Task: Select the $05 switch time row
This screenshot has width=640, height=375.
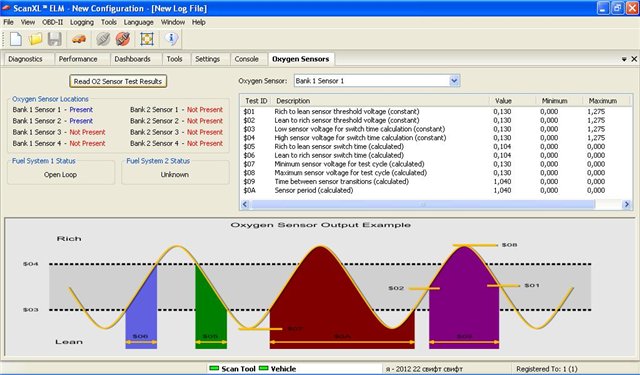Action: tap(436, 146)
